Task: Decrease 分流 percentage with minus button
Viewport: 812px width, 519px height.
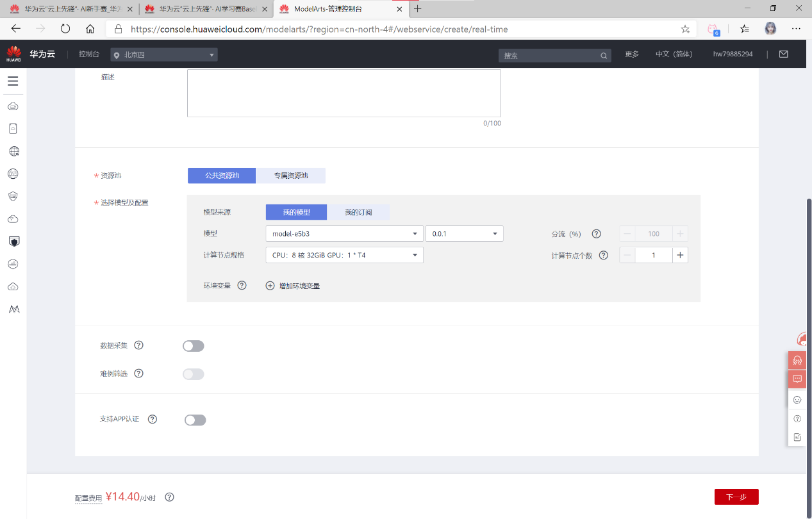Action: point(627,234)
